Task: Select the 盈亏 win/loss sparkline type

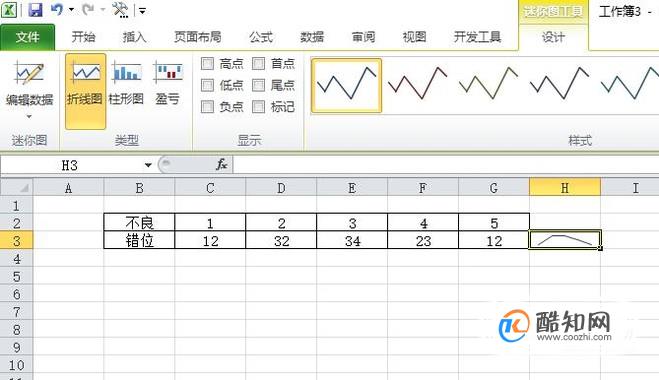Action: click(x=168, y=83)
